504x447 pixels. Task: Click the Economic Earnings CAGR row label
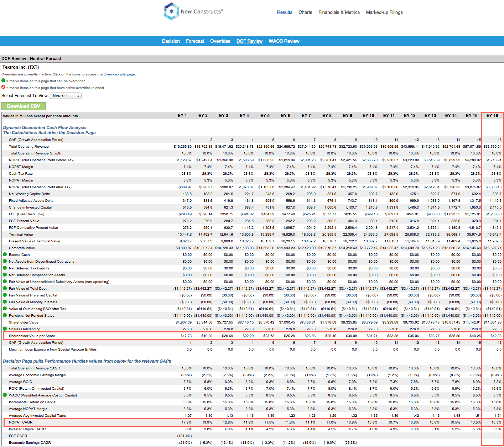(x=30, y=442)
